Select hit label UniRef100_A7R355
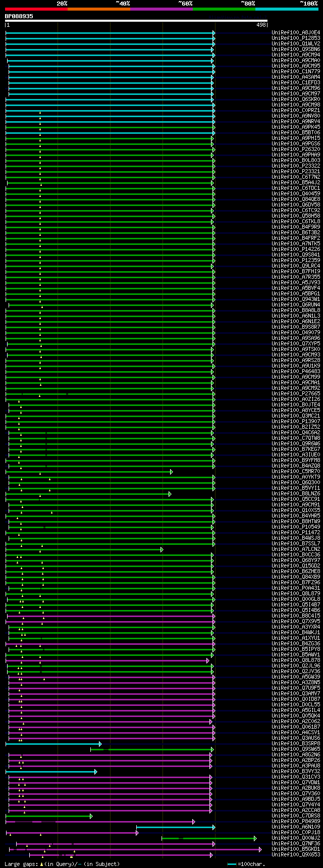323x868 pixels. tap(296, 277)
